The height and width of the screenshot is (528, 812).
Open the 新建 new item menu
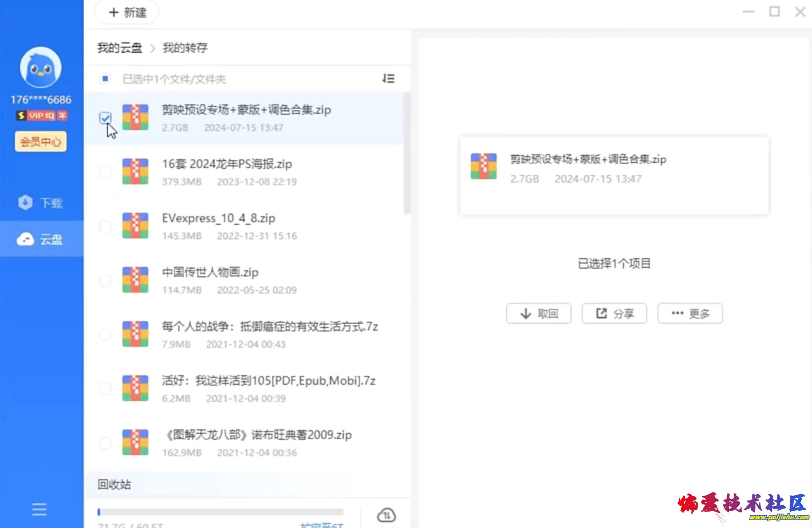[127, 12]
